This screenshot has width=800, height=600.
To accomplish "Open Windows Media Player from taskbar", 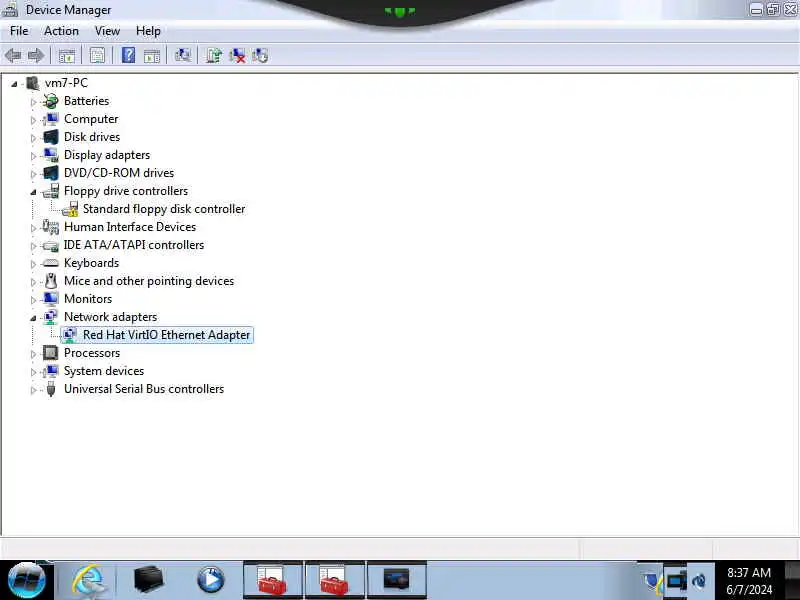I will pyautogui.click(x=211, y=580).
